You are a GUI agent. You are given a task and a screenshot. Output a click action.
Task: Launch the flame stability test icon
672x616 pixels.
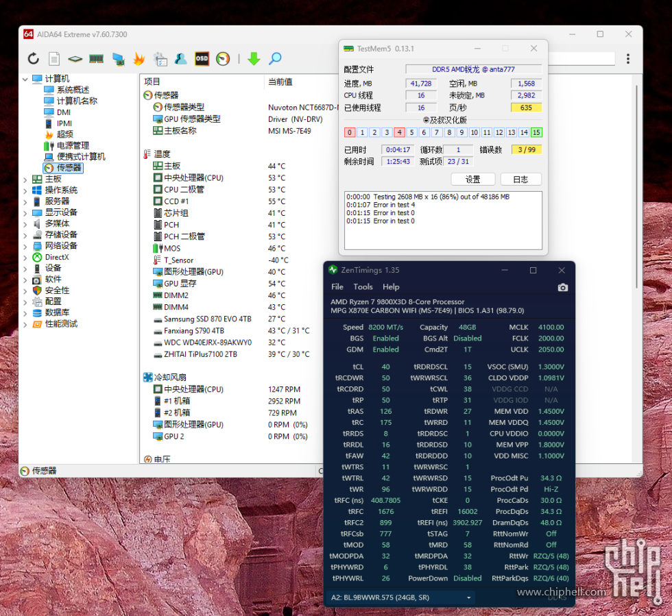pos(139,59)
